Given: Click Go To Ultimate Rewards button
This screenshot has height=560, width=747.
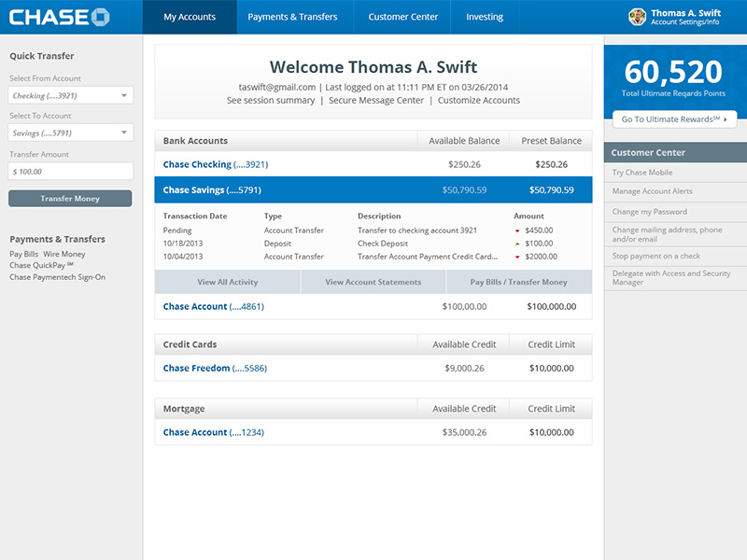Looking at the screenshot, I should click(674, 119).
